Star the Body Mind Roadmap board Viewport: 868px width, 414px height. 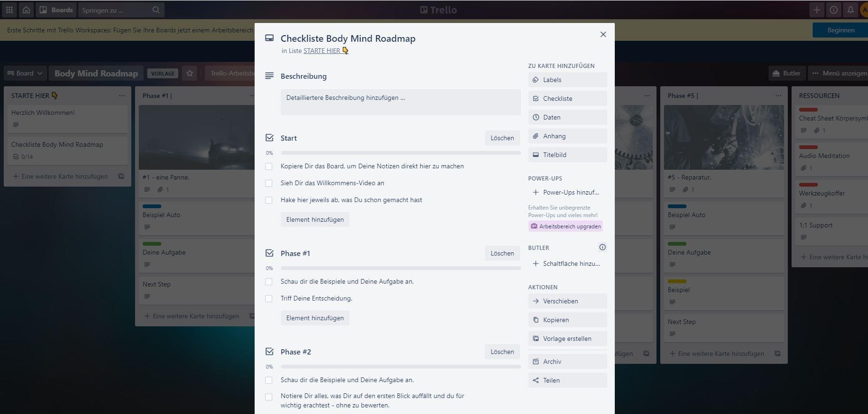(x=189, y=73)
